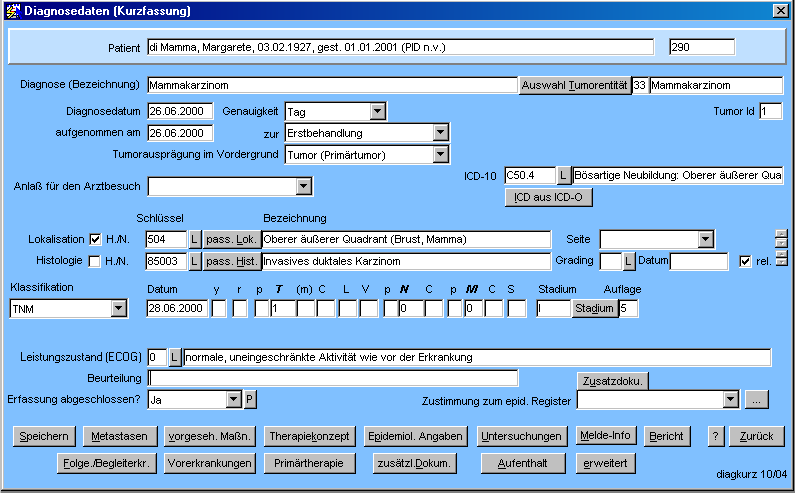This screenshot has height=493, width=795.
Task: Enable the Histologie H./N. checkbox
Action: click(96, 261)
